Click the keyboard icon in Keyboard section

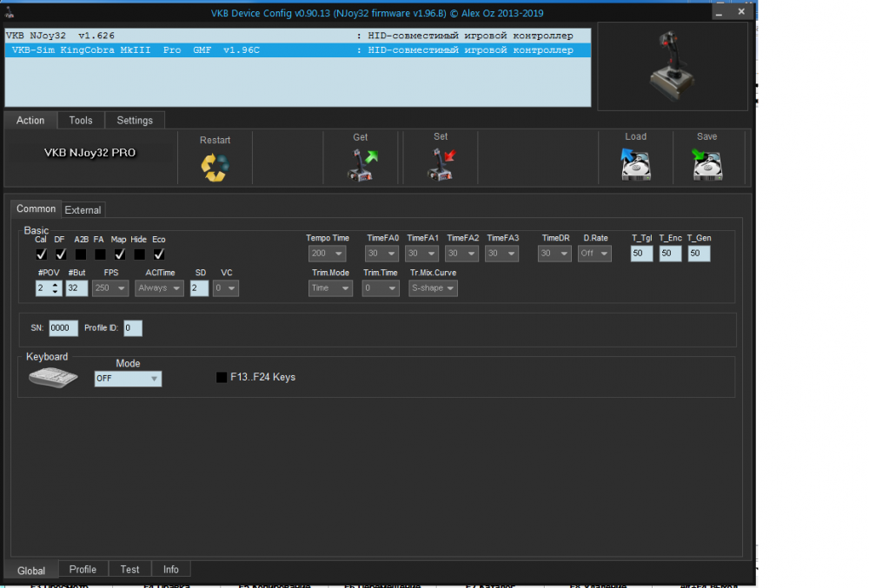pyautogui.click(x=53, y=378)
